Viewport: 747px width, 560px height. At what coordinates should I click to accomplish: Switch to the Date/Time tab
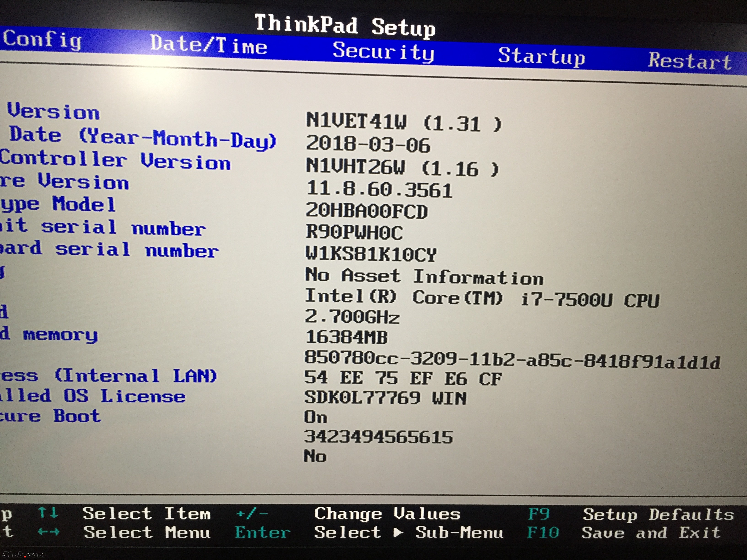(x=208, y=45)
